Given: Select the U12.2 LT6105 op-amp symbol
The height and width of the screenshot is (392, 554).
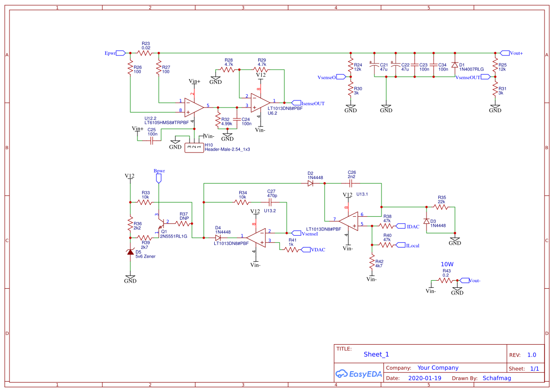Looking at the screenshot, I should tap(194, 107).
